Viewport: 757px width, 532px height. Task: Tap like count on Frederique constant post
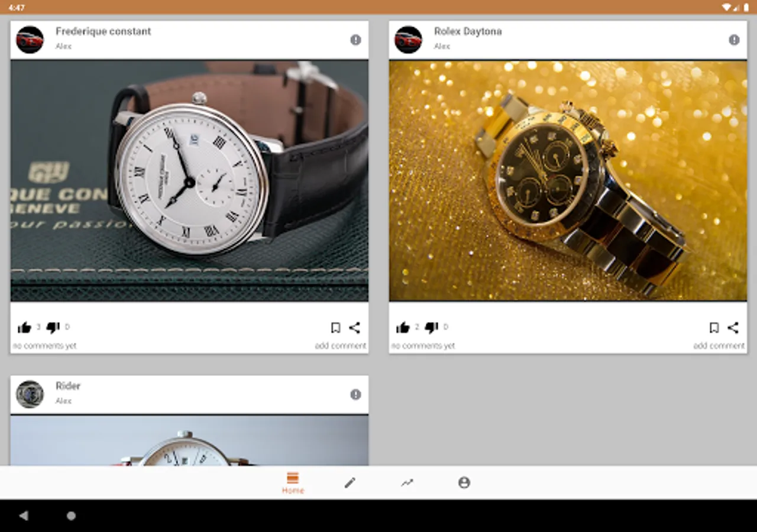point(38,327)
